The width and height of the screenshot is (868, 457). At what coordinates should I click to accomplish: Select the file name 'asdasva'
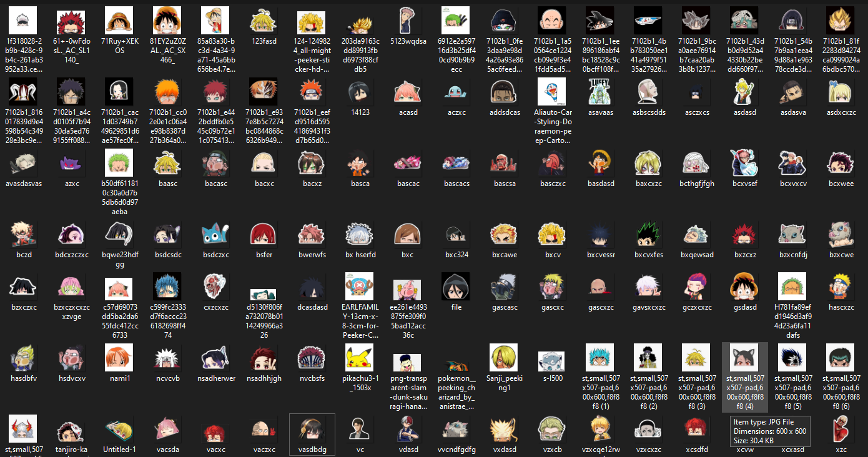(793, 112)
